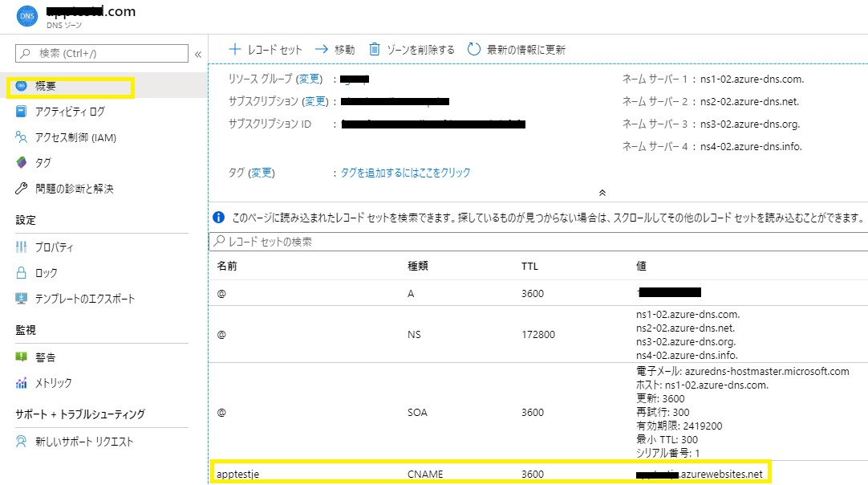Click ゾーンを削除する button
The width and height of the screenshot is (868, 485).
click(412, 50)
